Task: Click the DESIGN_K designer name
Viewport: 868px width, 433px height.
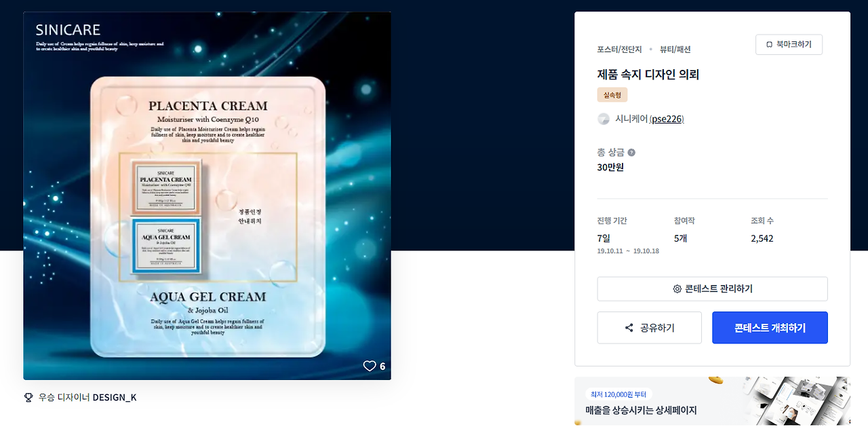Action: pos(115,397)
